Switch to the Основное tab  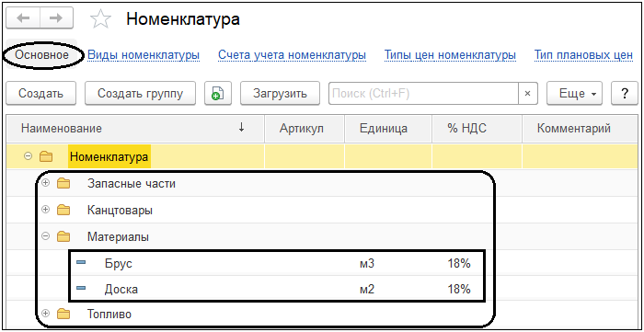41,54
